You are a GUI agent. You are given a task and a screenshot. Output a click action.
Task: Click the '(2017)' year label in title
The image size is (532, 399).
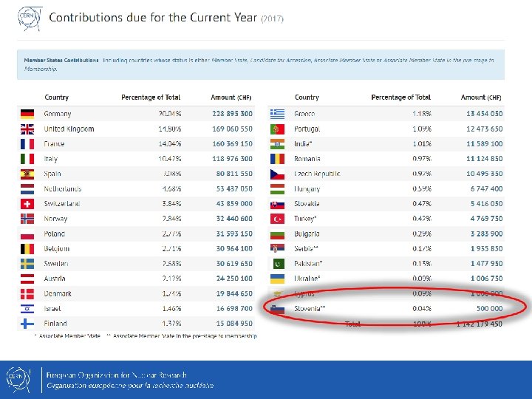tap(272, 18)
